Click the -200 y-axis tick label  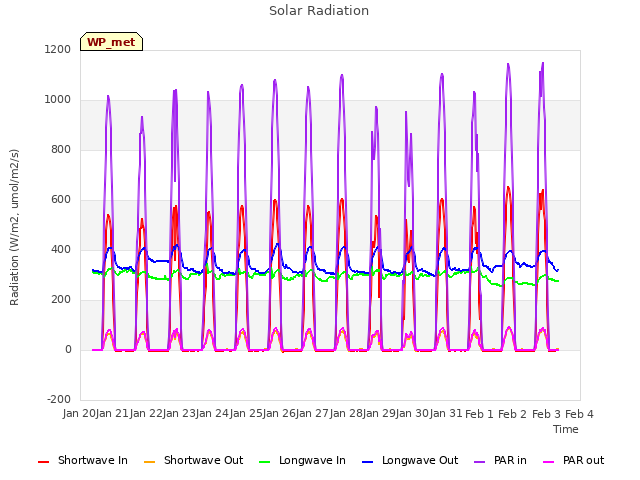coord(59,399)
